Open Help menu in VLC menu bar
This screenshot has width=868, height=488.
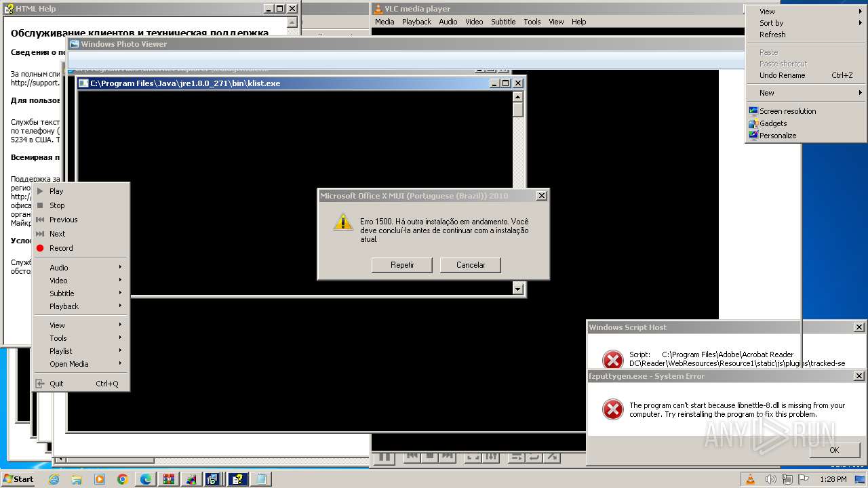tap(578, 22)
